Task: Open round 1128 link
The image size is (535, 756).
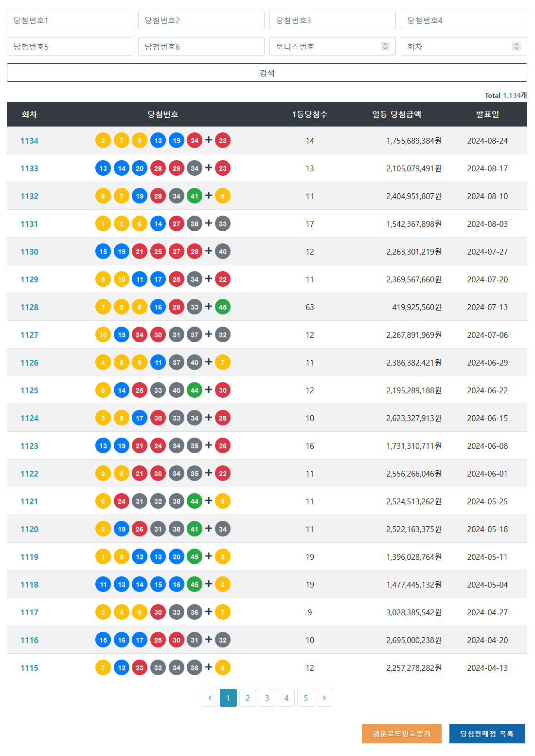Action: [29, 307]
